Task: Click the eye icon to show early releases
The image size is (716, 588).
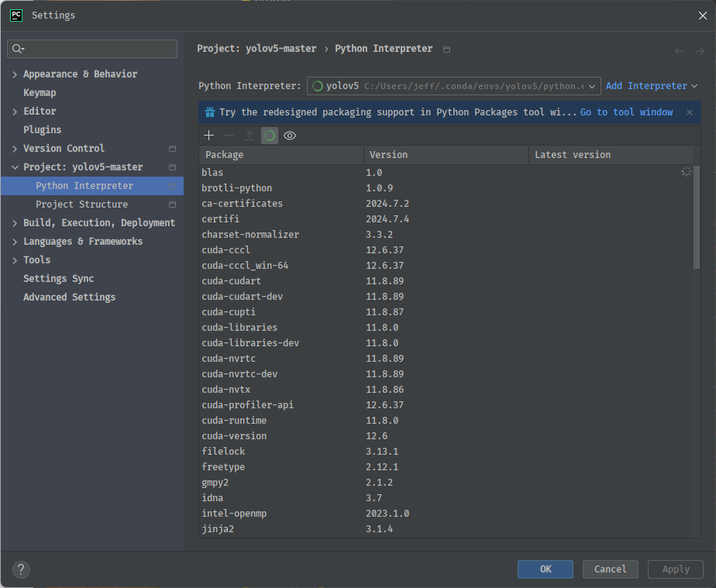Action: click(290, 135)
